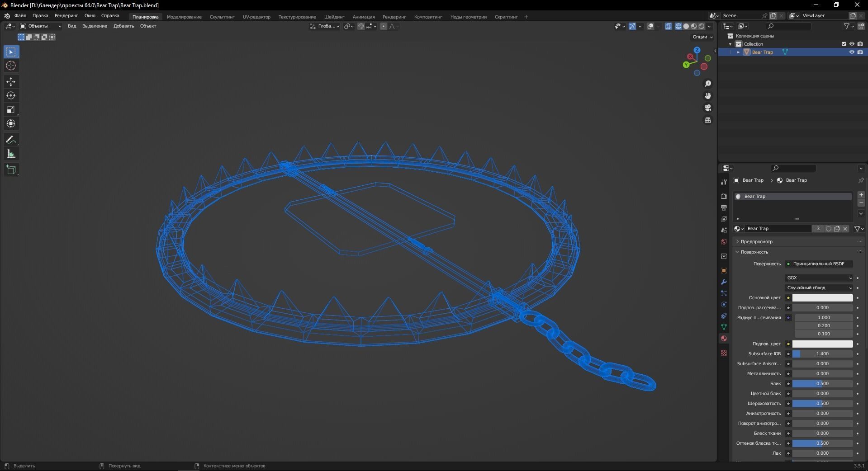Viewport: 868px width, 471px height.
Task: Select the 3D Cursor tool
Action: pos(11,66)
